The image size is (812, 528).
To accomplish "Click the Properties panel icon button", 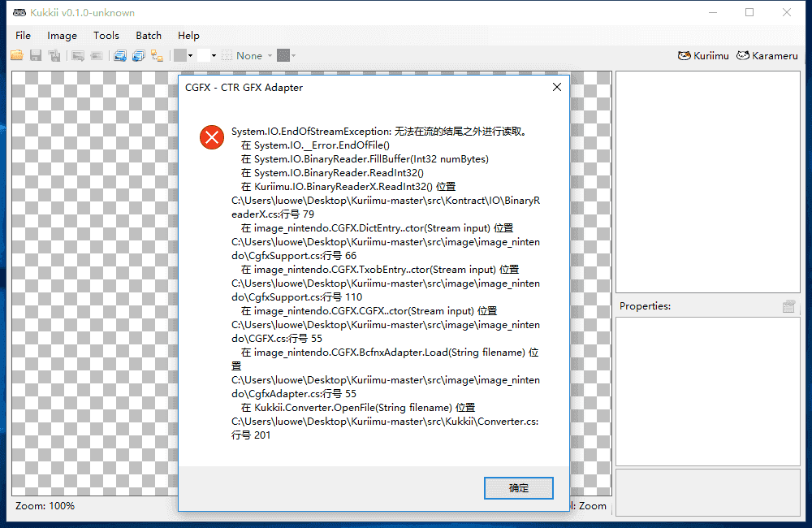I will [788, 306].
